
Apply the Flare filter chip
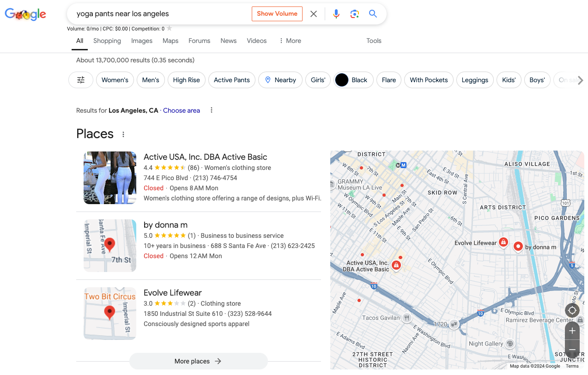click(389, 80)
